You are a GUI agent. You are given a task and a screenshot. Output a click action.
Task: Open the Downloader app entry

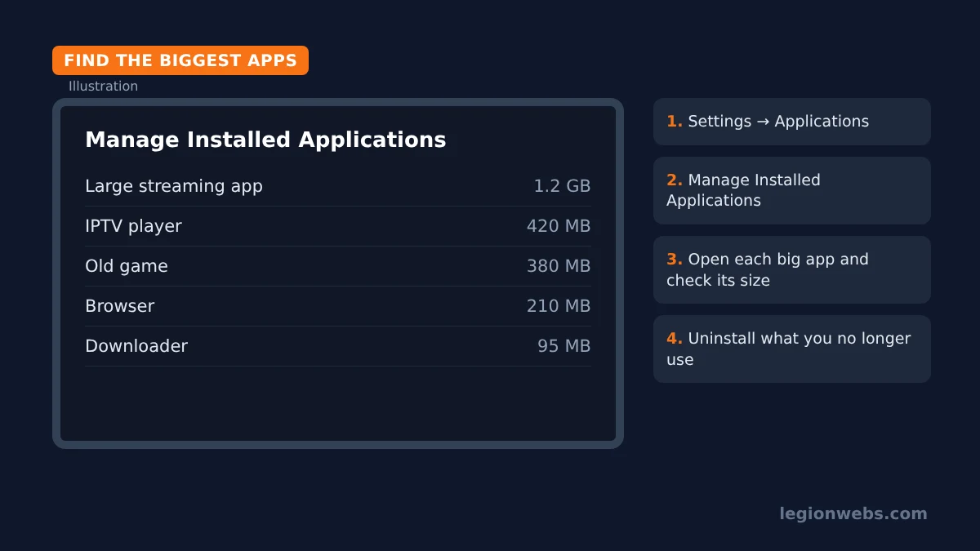338,346
